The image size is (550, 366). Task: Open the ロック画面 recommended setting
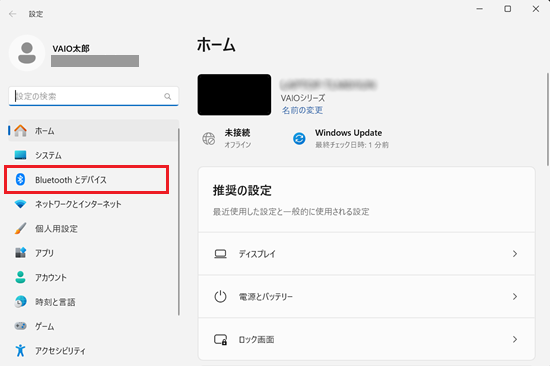(x=367, y=339)
